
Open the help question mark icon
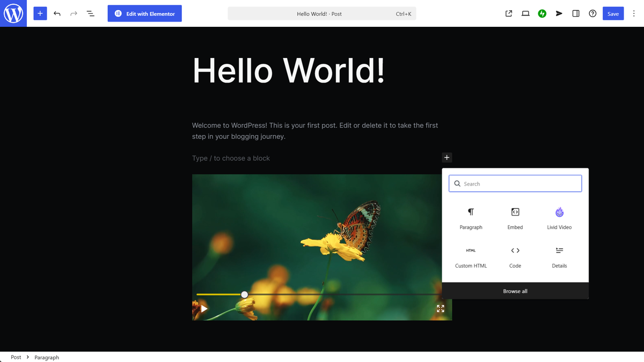coord(592,13)
